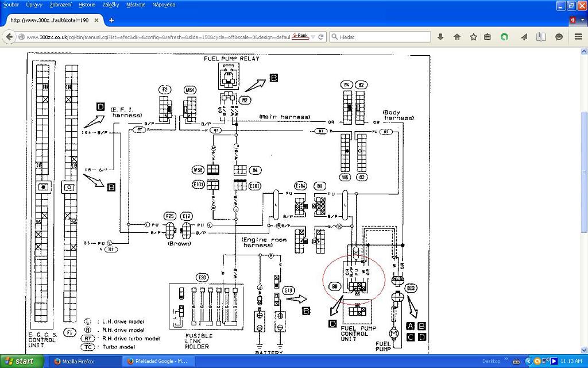Click the green circular extension icon

coord(504,37)
